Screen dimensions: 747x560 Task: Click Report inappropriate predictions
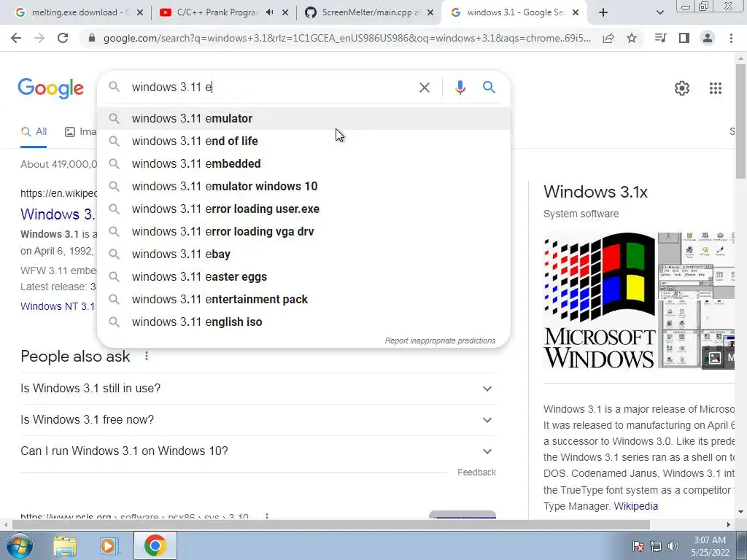(440, 341)
